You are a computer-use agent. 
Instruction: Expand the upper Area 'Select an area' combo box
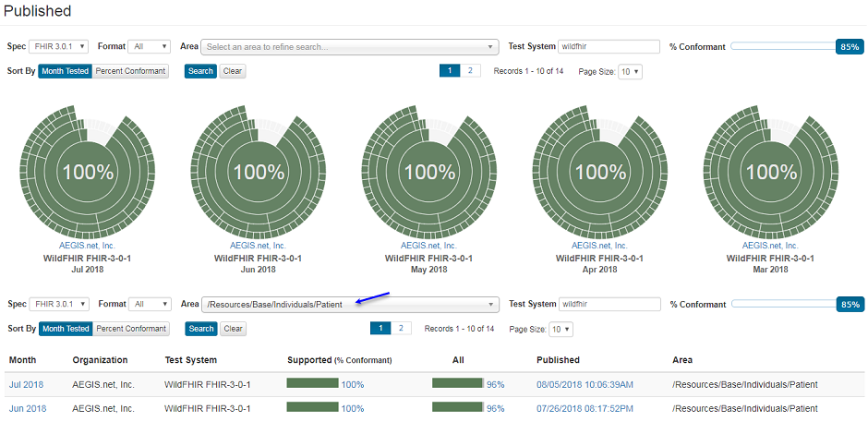point(350,47)
